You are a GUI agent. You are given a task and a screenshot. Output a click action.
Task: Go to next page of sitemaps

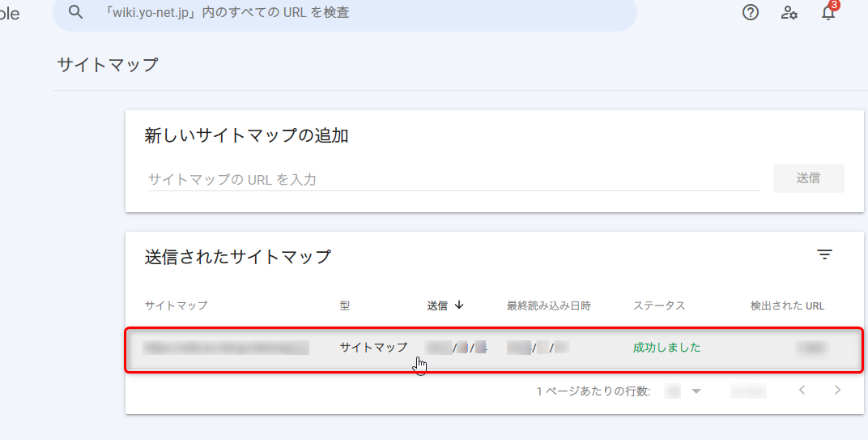[x=838, y=391]
